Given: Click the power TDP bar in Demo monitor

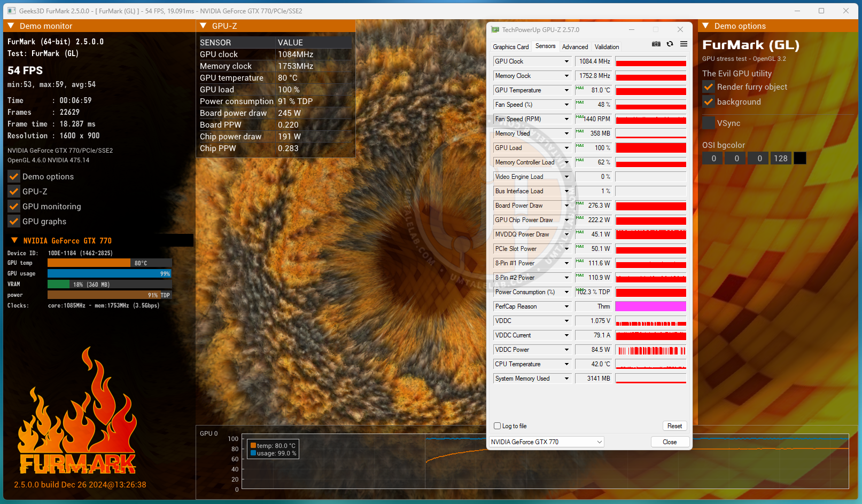Looking at the screenshot, I should (x=110, y=295).
